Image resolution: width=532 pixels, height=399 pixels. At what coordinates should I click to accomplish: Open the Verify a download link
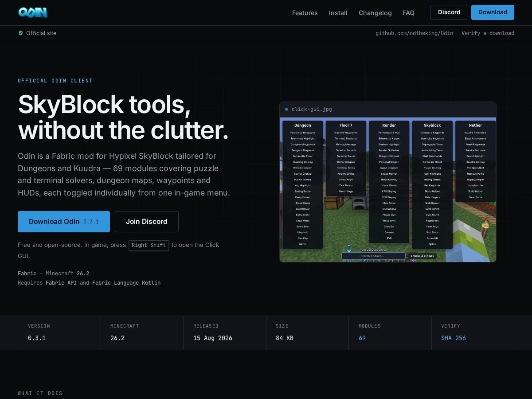488,33
